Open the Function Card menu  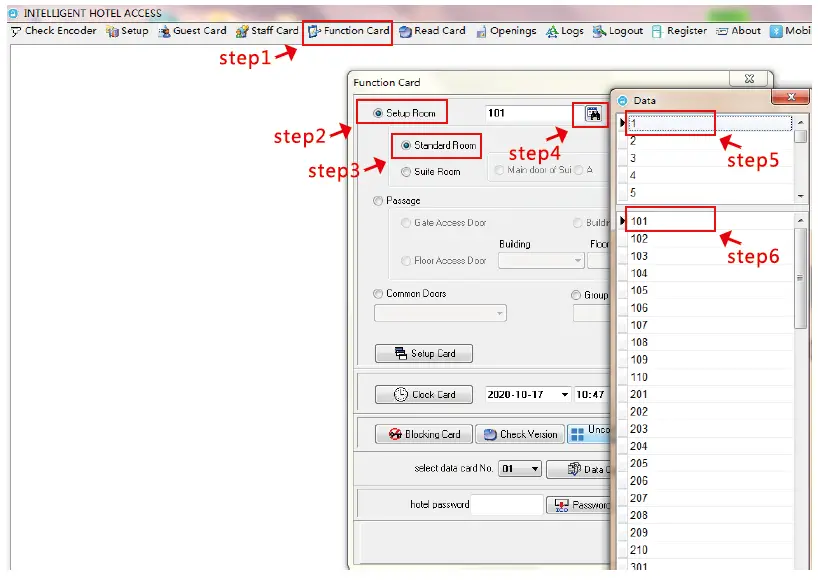348,31
